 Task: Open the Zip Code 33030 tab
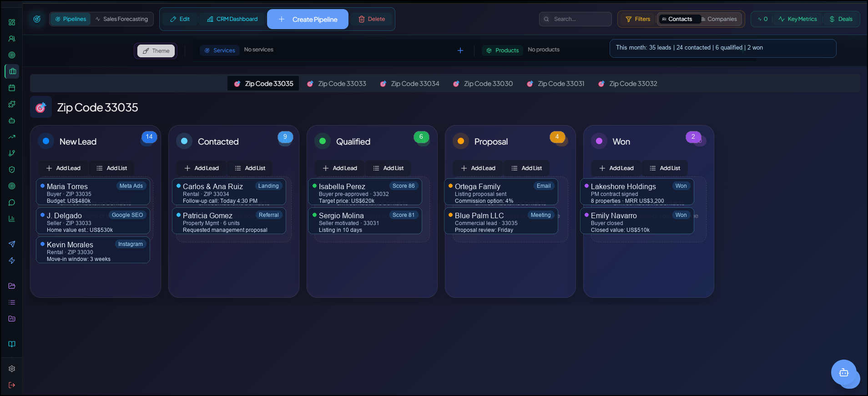coord(483,84)
